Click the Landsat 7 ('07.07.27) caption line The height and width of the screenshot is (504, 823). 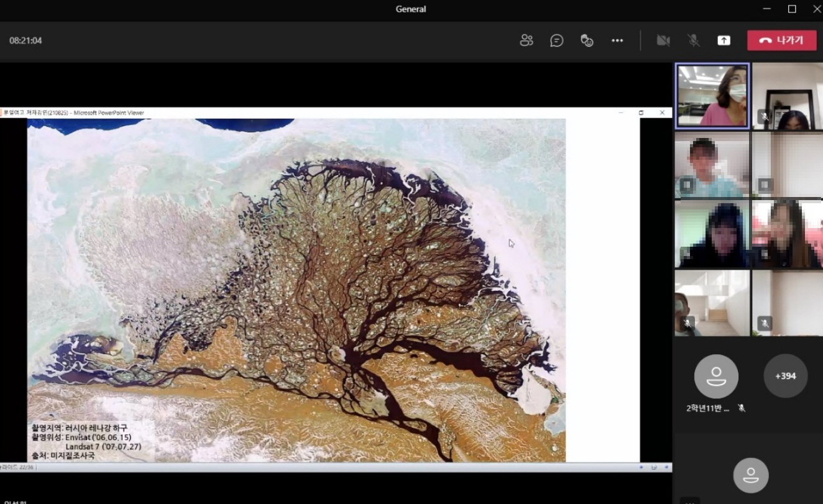click(x=103, y=446)
